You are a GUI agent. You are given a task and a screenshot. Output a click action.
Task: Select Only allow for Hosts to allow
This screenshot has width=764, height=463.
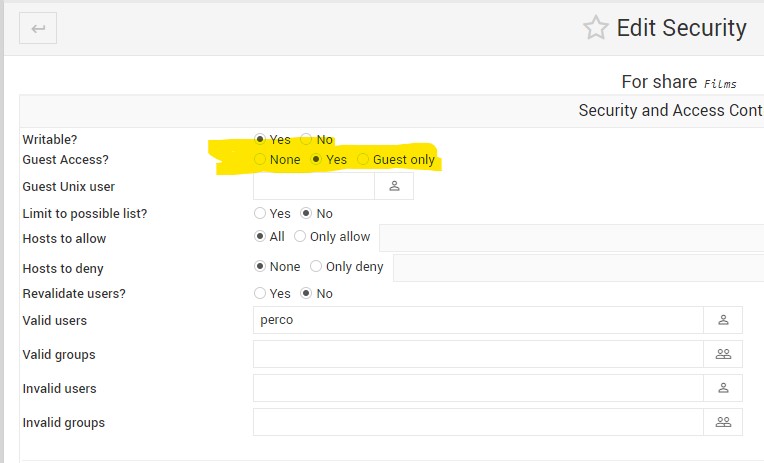click(300, 237)
